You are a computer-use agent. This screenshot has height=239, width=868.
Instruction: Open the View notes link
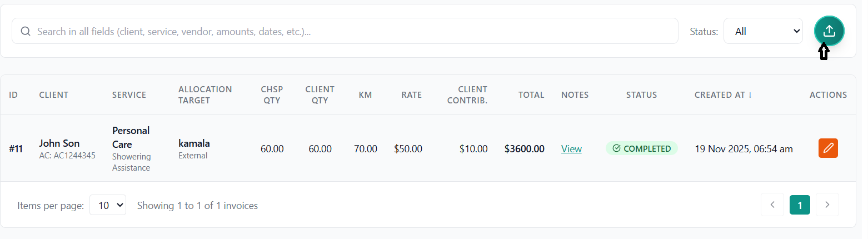[x=571, y=149]
